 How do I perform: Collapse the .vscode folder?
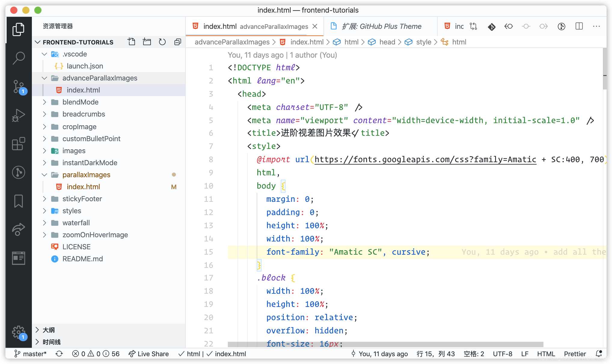pyautogui.click(x=44, y=54)
